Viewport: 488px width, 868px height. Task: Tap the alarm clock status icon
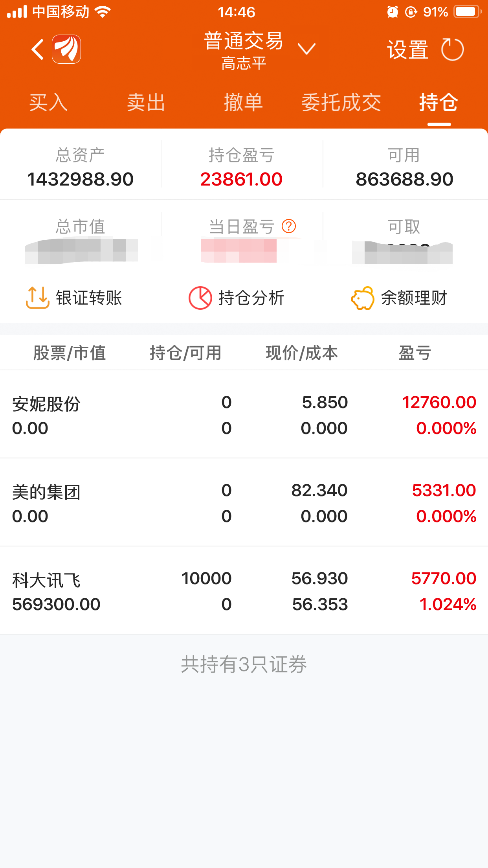click(393, 12)
